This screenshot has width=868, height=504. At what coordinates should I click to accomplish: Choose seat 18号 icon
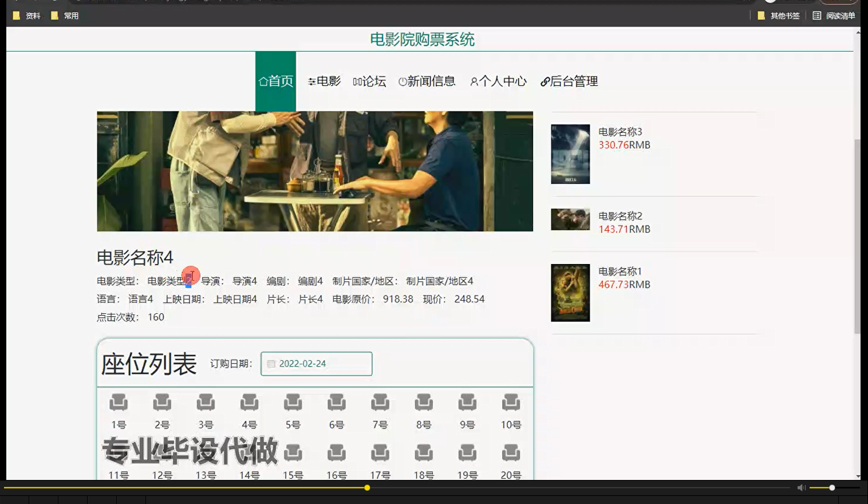(x=424, y=452)
